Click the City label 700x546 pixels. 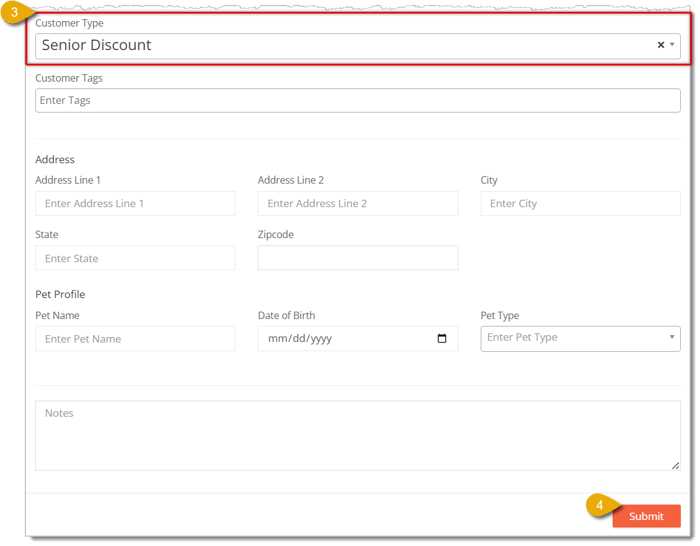point(489,180)
